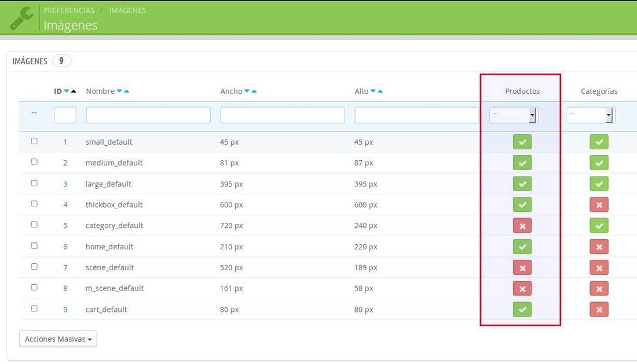The width and height of the screenshot is (637, 364).
Task: Click the medium_default name cell
Action: click(x=114, y=163)
